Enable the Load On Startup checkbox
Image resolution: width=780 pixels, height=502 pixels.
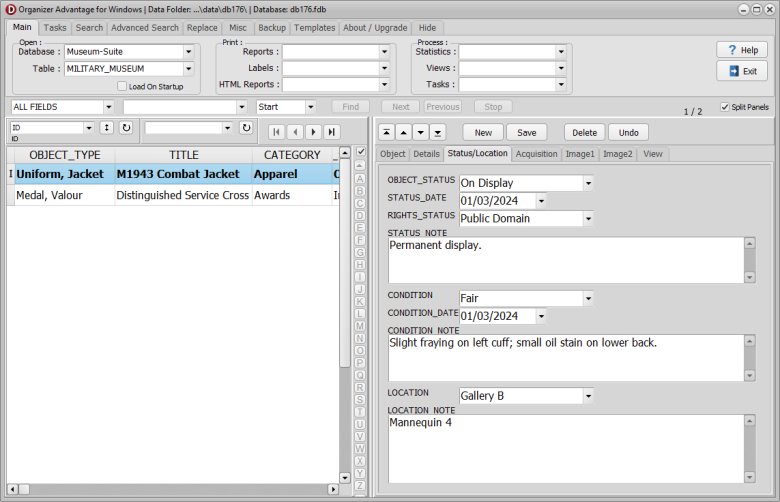point(122,86)
